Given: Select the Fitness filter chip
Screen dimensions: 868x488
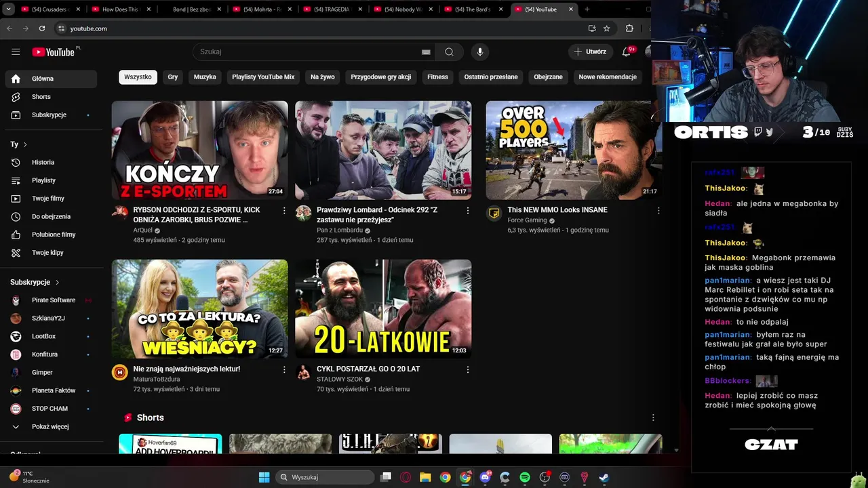Looking at the screenshot, I should pos(437,77).
